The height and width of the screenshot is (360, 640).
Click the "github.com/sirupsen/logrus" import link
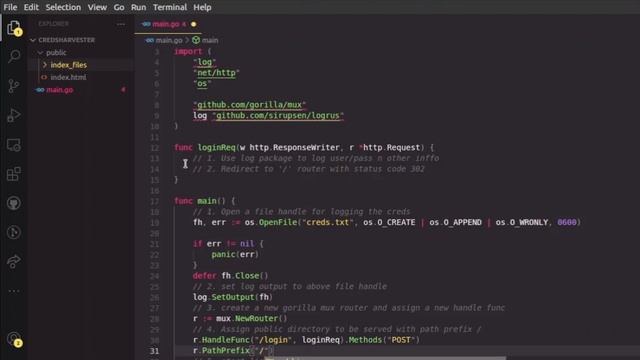point(278,116)
